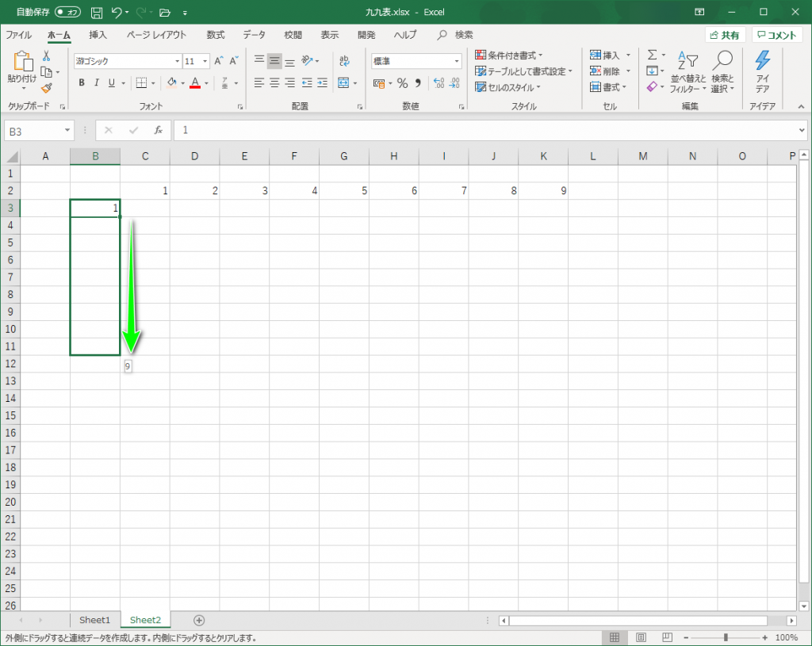Image resolution: width=812 pixels, height=646 pixels.
Task: Click the Cut scissors icon
Action: tap(46, 56)
